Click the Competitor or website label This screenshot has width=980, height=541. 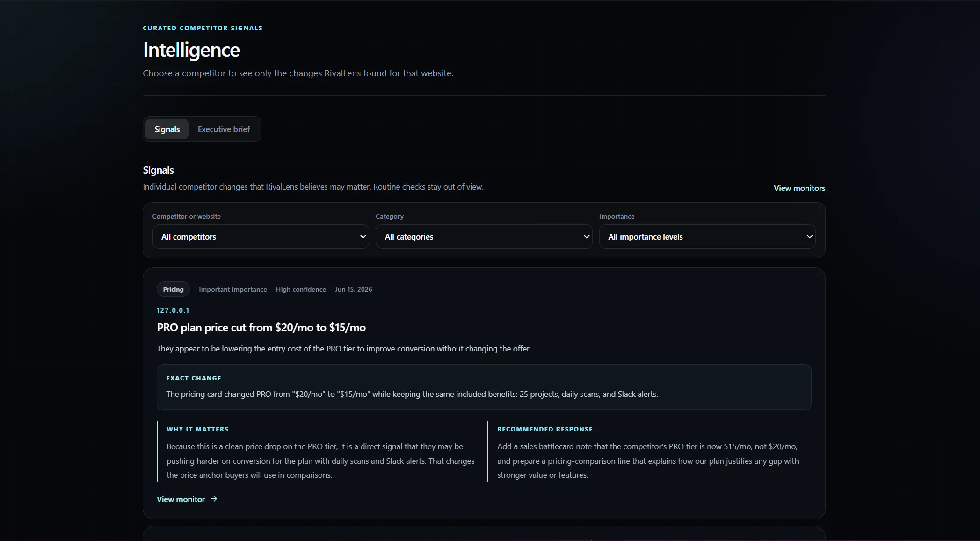186,216
